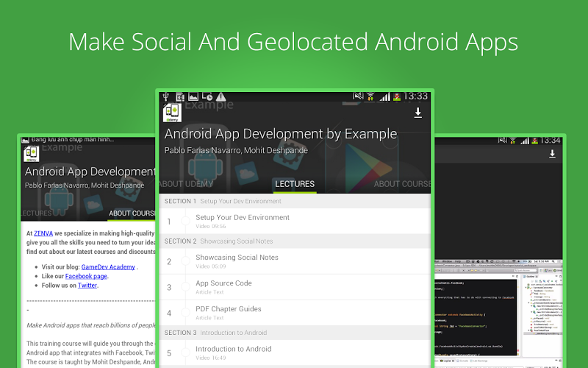Tap the battery icon in center status bar
The image size is (588, 368).
click(x=397, y=97)
